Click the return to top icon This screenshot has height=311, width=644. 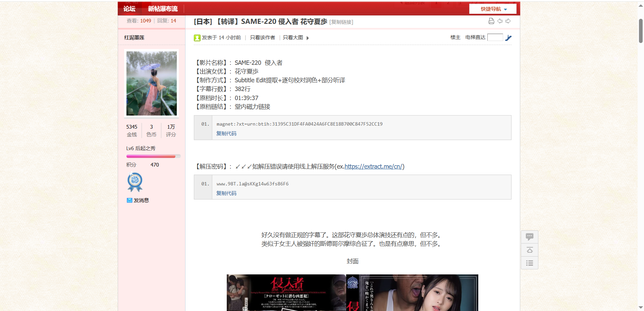click(x=530, y=250)
